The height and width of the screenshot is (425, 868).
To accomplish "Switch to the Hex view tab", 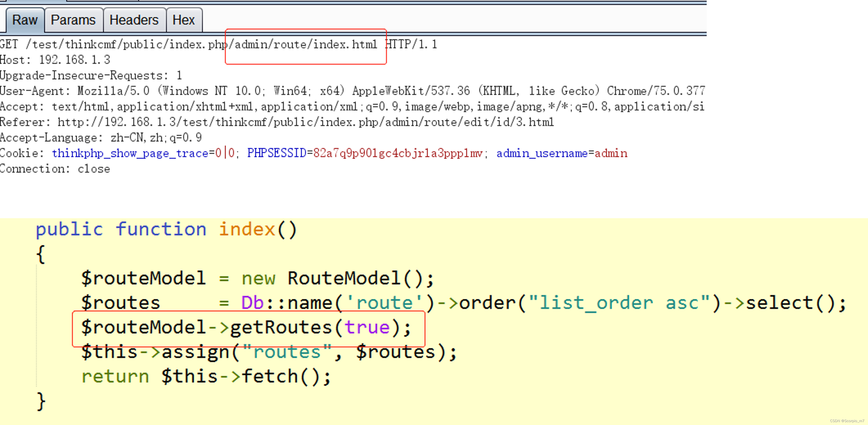I will click(x=183, y=20).
